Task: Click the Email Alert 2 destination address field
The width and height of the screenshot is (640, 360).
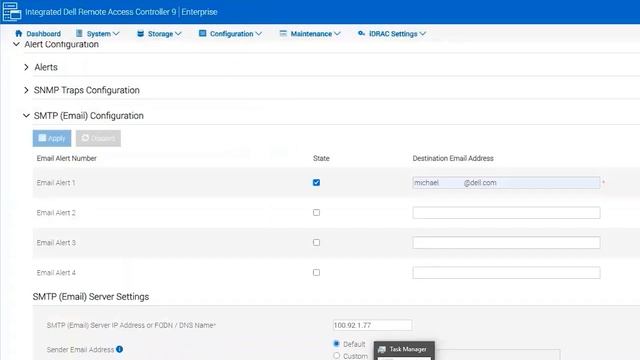Action: point(506,213)
